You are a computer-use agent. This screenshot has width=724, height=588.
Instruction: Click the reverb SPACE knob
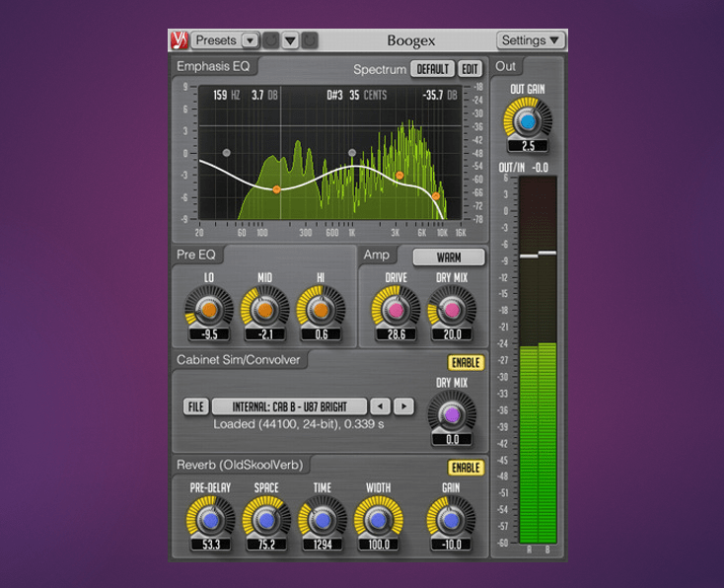(266, 520)
